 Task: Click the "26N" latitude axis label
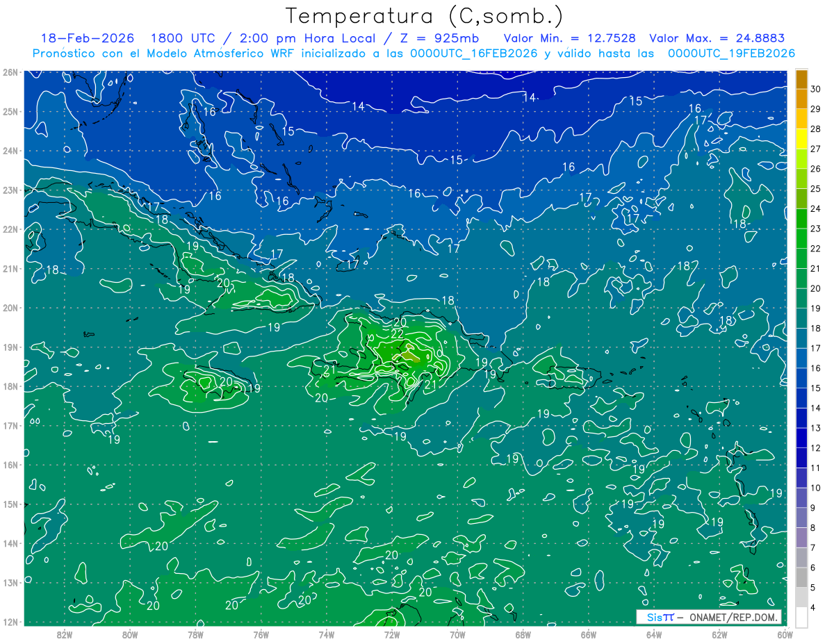point(10,72)
